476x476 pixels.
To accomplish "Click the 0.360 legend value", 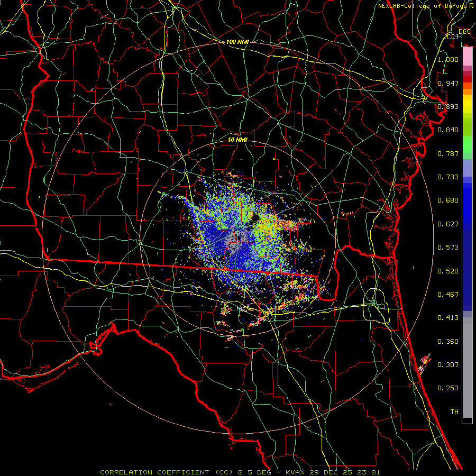I will click(448, 342).
